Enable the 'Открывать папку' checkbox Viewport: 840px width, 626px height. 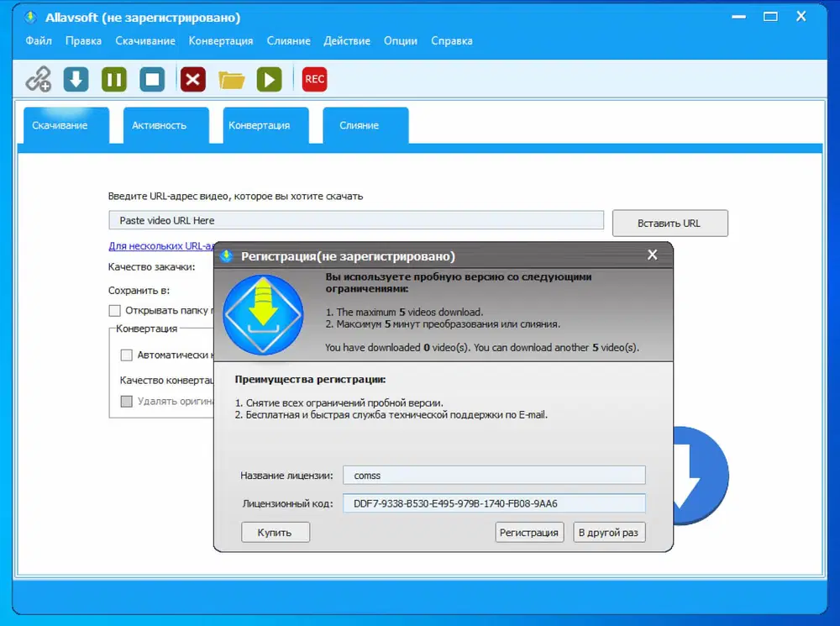114,310
